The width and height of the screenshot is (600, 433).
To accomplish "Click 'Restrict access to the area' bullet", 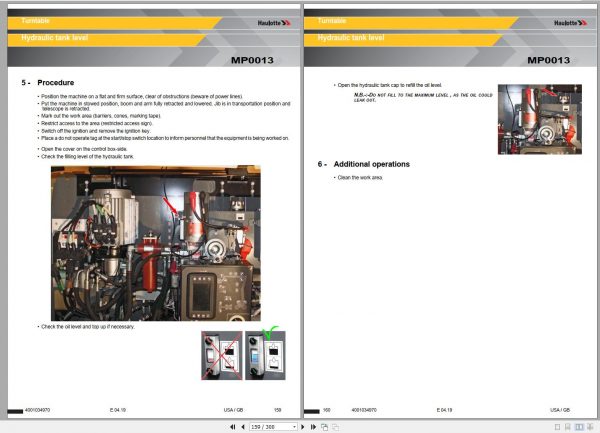I will pyautogui.click(x=97, y=123).
